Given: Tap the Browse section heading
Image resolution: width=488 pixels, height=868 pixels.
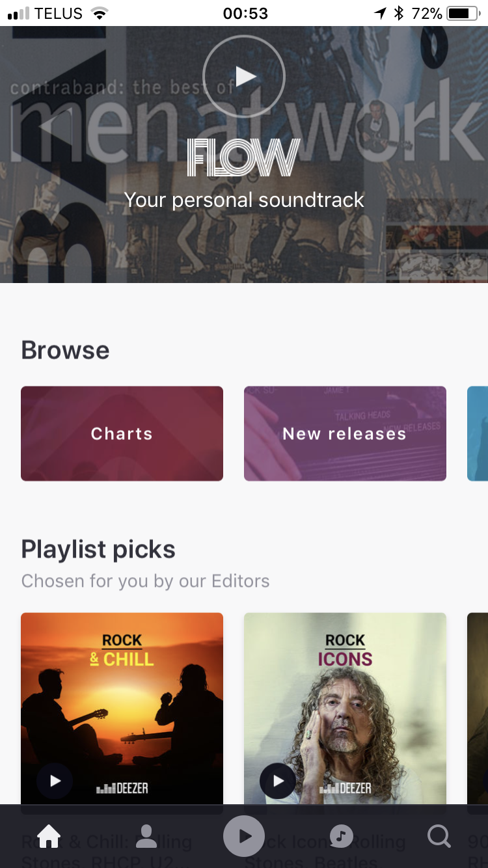Looking at the screenshot, I should coord(65,350).
